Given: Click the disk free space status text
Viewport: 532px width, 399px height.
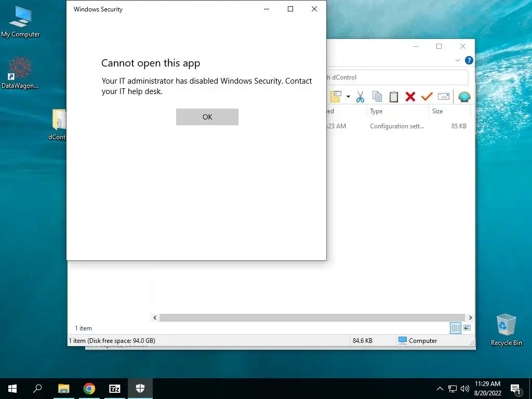Looking at the screenshot, I should pyautogui.click(x=112, y=341).
